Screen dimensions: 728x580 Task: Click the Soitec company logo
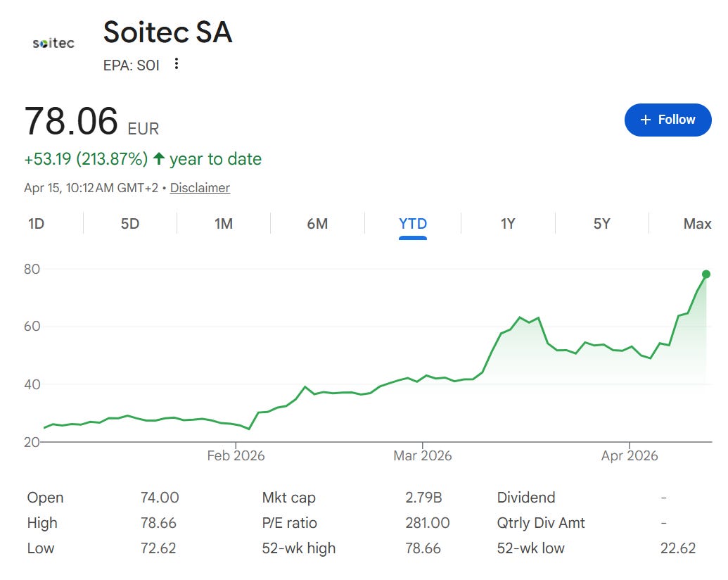click(53, 43)
